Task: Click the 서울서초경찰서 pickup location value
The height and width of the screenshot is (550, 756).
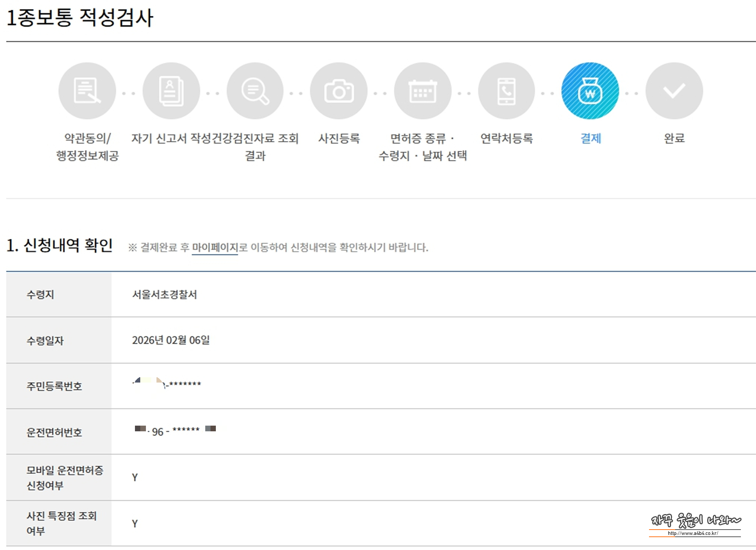Action: click(164, 294)
